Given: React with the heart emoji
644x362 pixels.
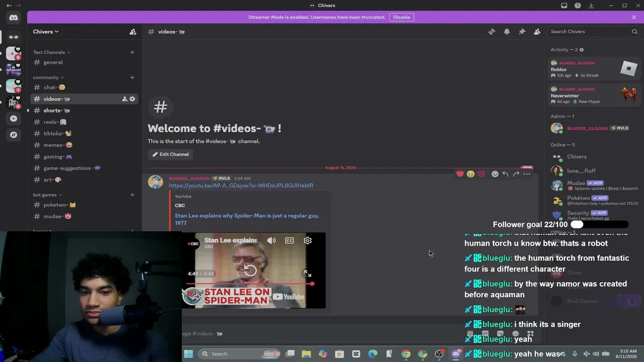Looking at the screenshot, I should coord(460,174).
